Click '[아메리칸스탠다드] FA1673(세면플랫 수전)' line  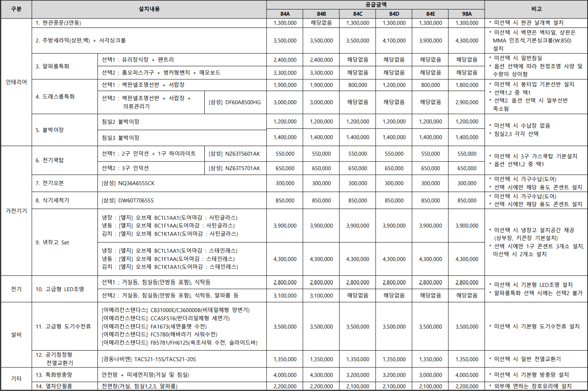tap(154, 327)
